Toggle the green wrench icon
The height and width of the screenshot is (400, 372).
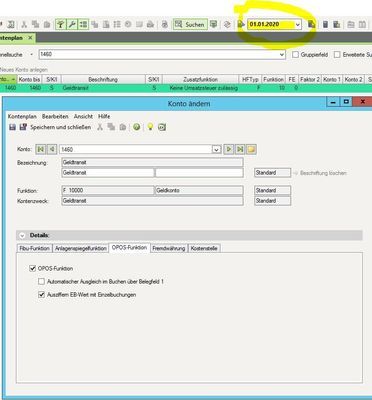tap(72, 24)
